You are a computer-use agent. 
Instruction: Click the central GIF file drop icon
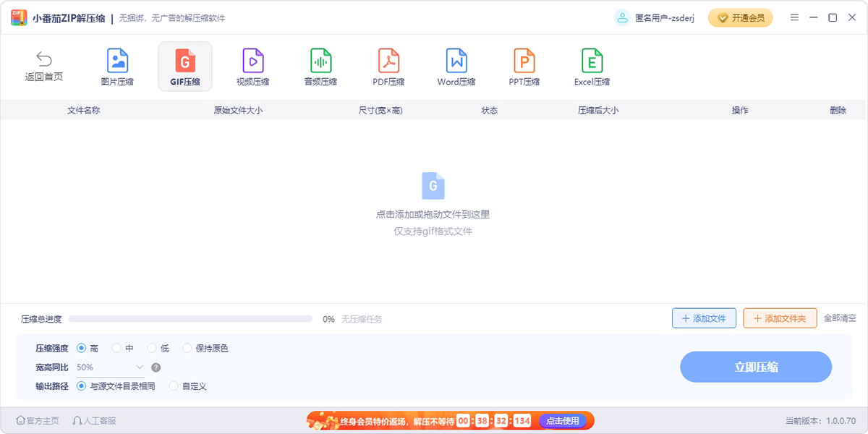[433, 185]
